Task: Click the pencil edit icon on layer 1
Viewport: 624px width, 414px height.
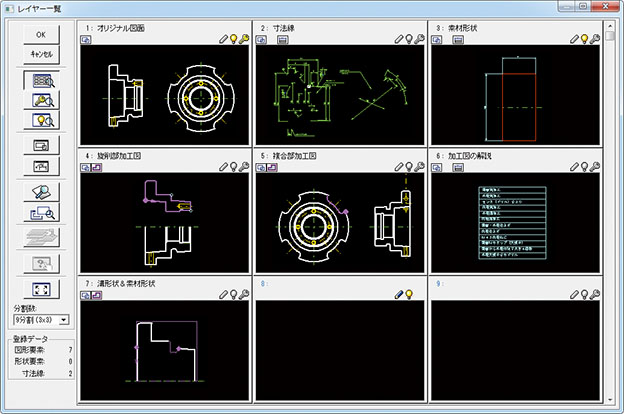Action: (225, 41)
